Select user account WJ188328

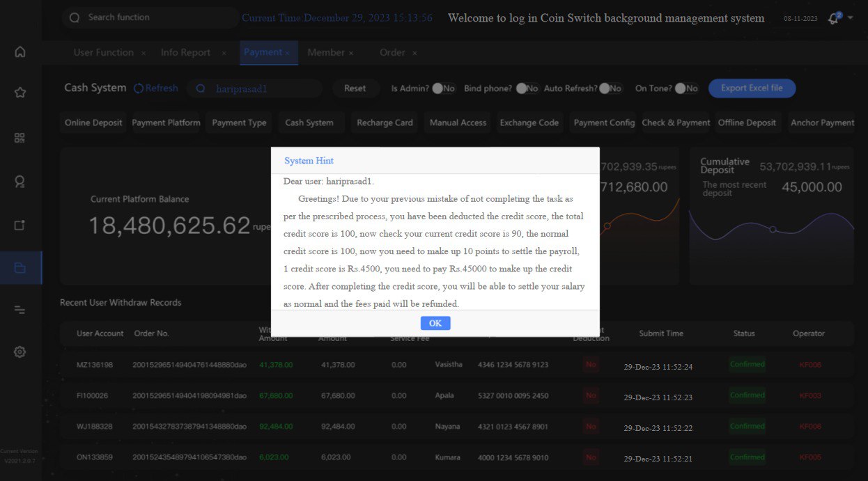coord(95,427)
